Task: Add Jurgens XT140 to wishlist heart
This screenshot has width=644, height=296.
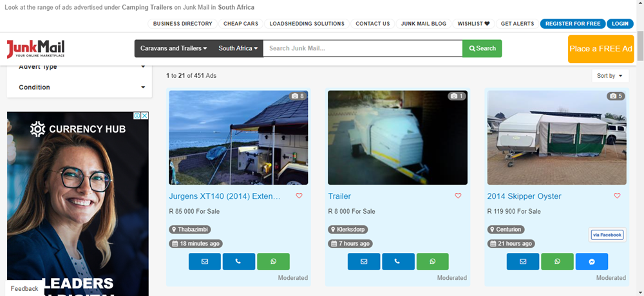Action: point(299,196)
